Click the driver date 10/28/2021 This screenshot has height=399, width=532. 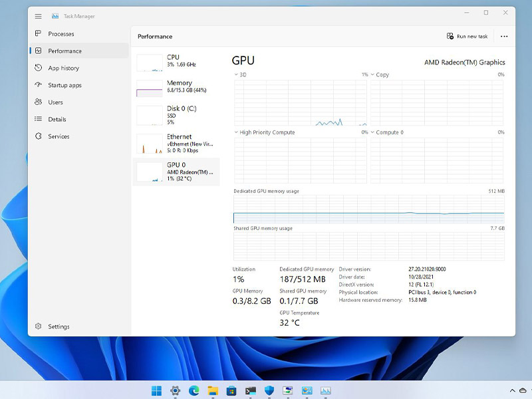421,277
